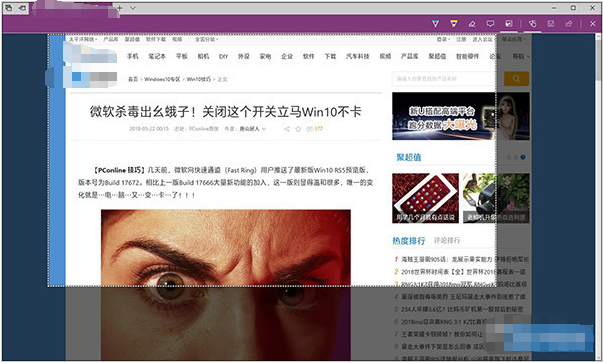Image resolution: width=603 pixels, height=363 pixels.
Task: Open the tab preview chevron
Action: pos(133,8)
